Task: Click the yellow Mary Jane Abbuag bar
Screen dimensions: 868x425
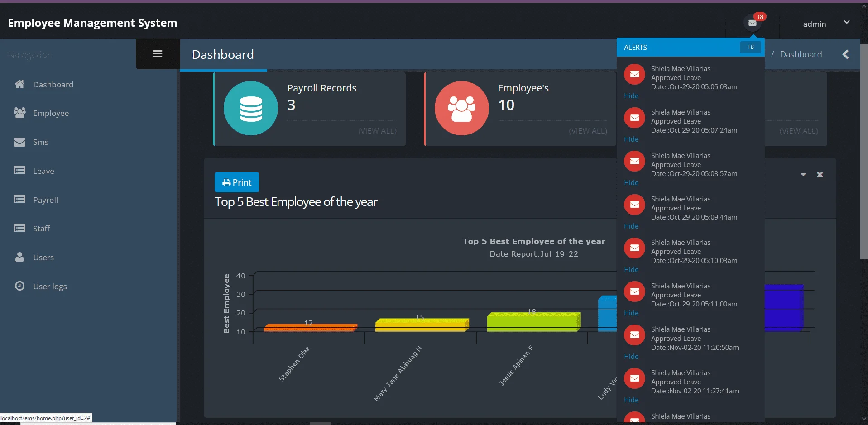Action: click(422, 325)
